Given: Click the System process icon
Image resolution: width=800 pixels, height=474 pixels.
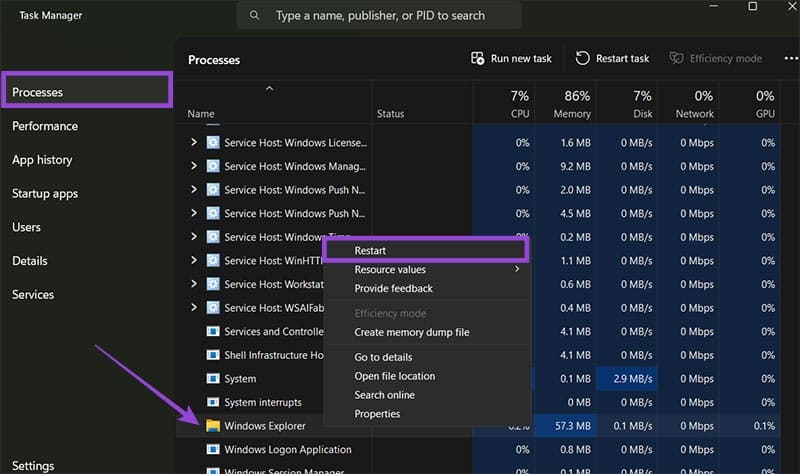Looking at the screenshot, I should (213, 379).
